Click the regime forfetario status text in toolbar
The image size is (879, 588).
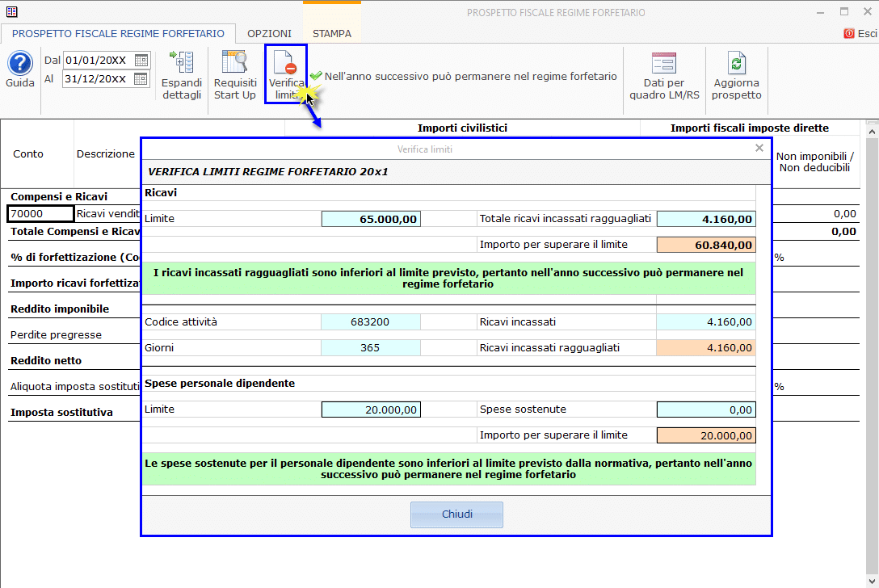pos(470,76)
